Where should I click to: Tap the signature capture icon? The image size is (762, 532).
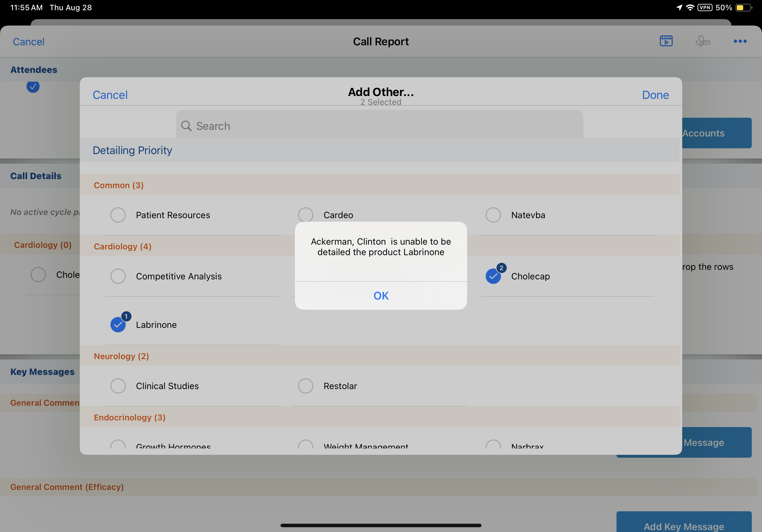coord(703,41)
